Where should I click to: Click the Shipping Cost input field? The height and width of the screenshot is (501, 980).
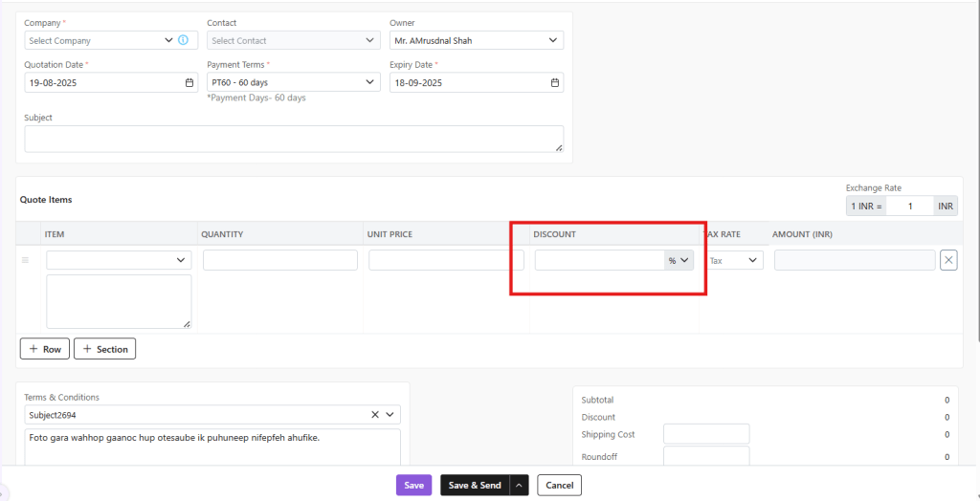point(706,435)
